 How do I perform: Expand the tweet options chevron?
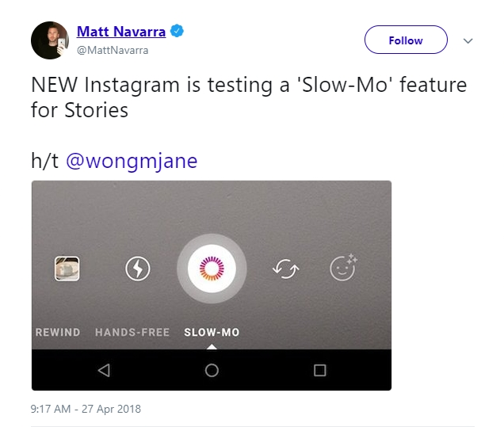[468, 41]
